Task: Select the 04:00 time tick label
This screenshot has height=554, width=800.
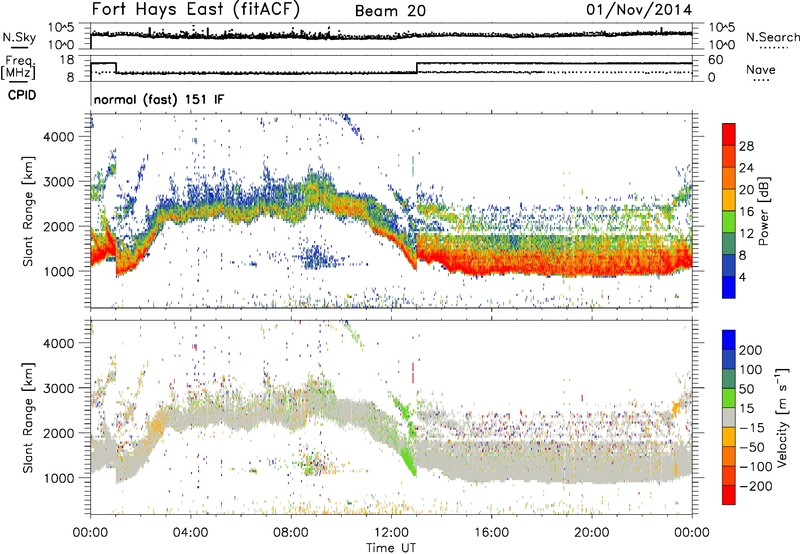Action: coord(190,533)
